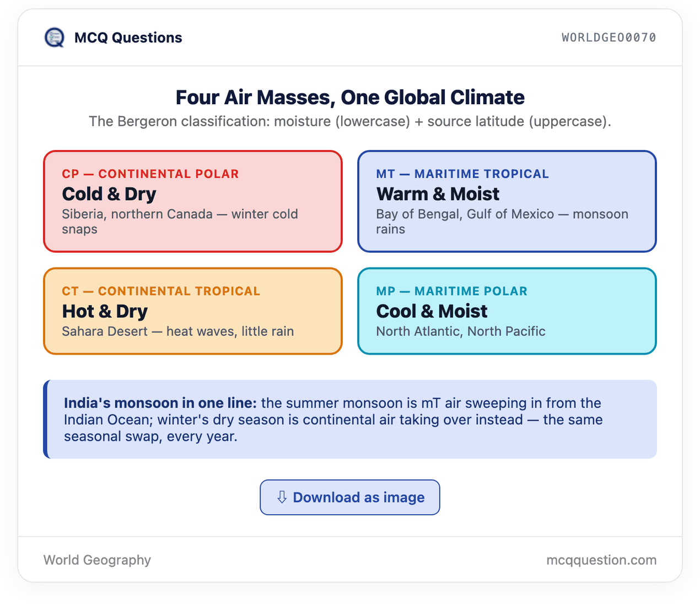Click the download arrow icon
The width and height of the screenshot is (700, 604).
point(282,497)
